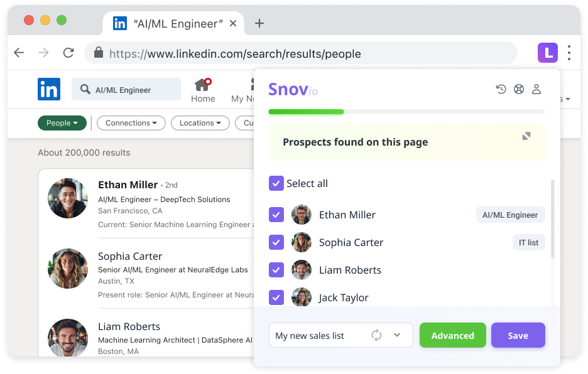Click the green progress bar in Snov.io
This screenshot has height=374, width=588.
click(306, 111)
